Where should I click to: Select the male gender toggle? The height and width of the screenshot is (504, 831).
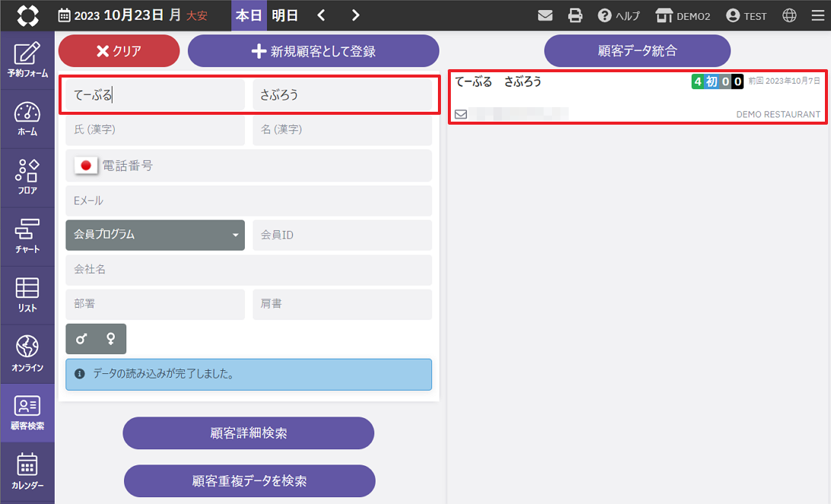81,339
